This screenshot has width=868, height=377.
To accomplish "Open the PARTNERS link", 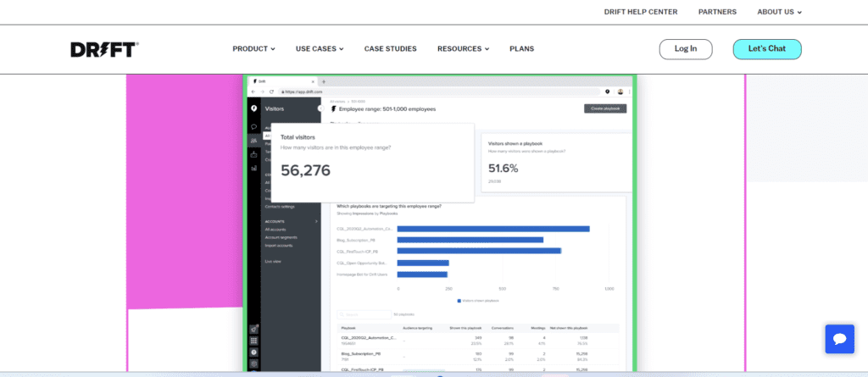I will point(717,12).
